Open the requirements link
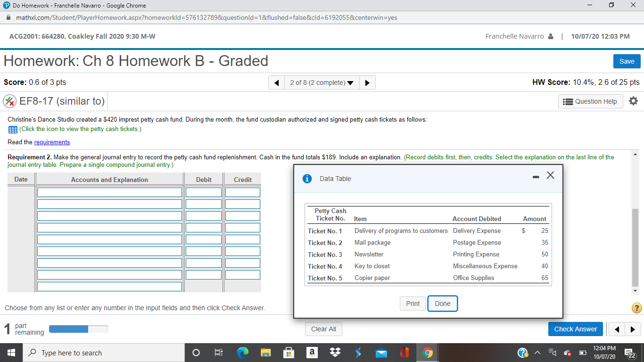This screenshot has height=362, width=644. point(52,142)
